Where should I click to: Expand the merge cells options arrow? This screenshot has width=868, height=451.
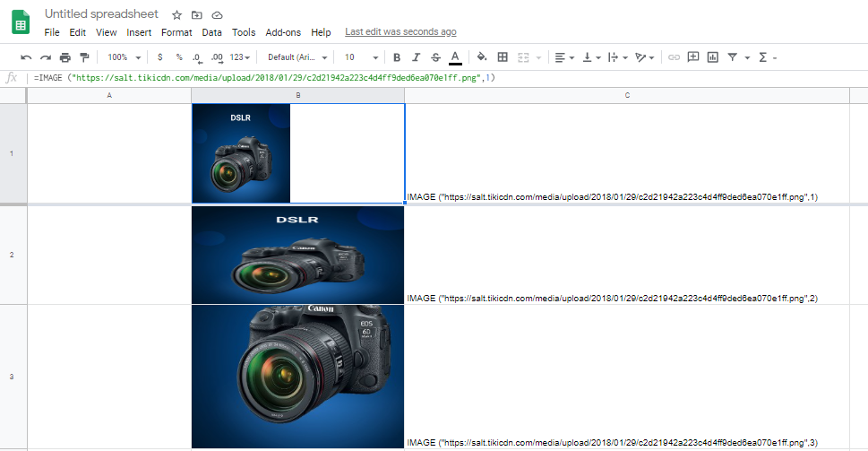click(x=538, y=57)
